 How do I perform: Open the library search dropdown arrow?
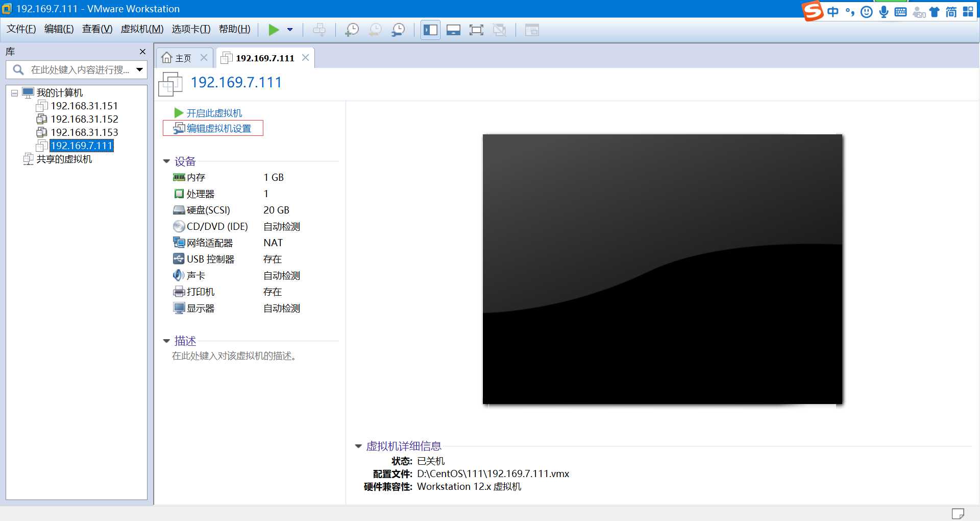click(x=139, y=70)
